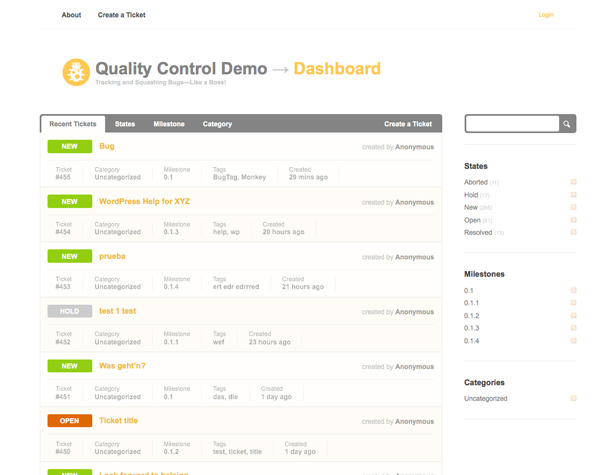Open the Quality Control Demo title link
The image size is (615, 475).
click(181, 69)
